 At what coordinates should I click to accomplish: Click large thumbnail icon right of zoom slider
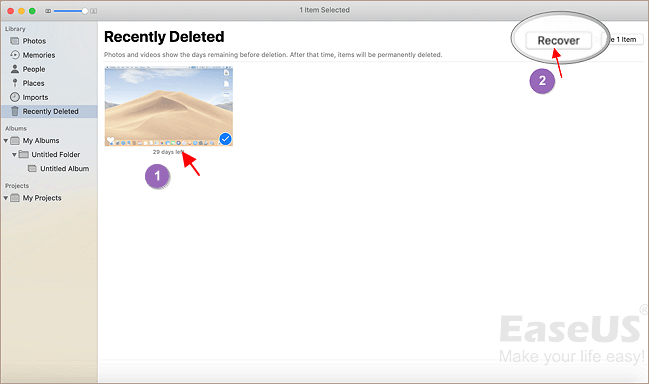(94, 11)
